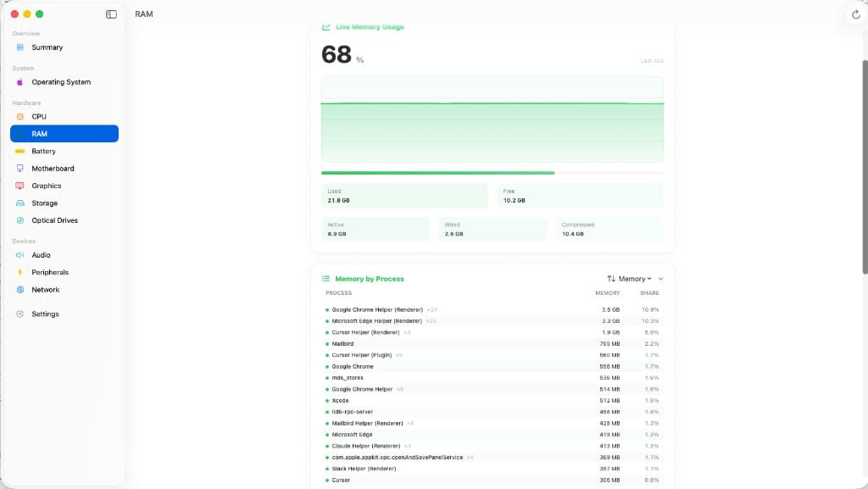Click the refresh icon at top right
This screenshot has width=868, height=489.
(856, 14)
